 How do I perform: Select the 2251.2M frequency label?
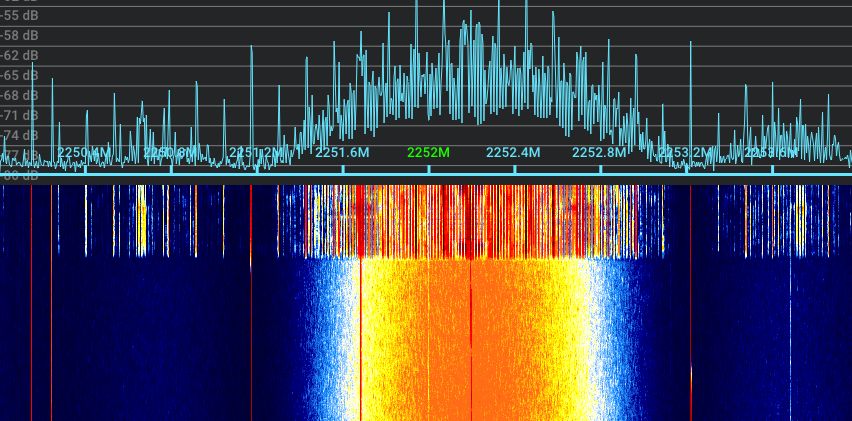[256, 153]
